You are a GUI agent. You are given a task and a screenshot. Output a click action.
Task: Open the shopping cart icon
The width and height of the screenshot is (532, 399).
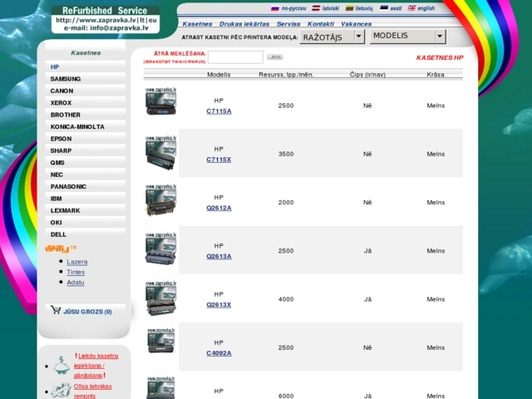pos(56,310)
